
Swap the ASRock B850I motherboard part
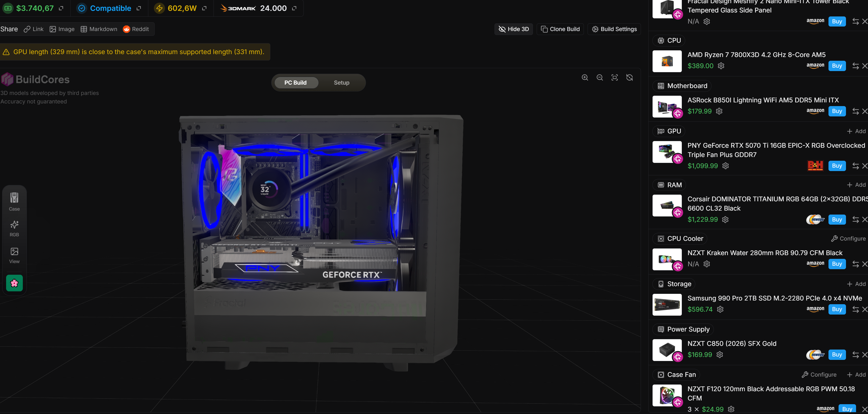tap(855, 111)
